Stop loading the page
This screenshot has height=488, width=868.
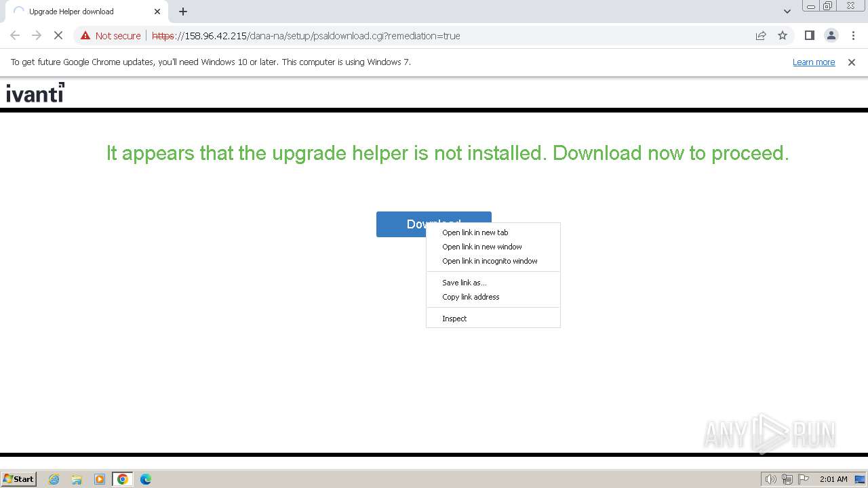click(58, 35)
